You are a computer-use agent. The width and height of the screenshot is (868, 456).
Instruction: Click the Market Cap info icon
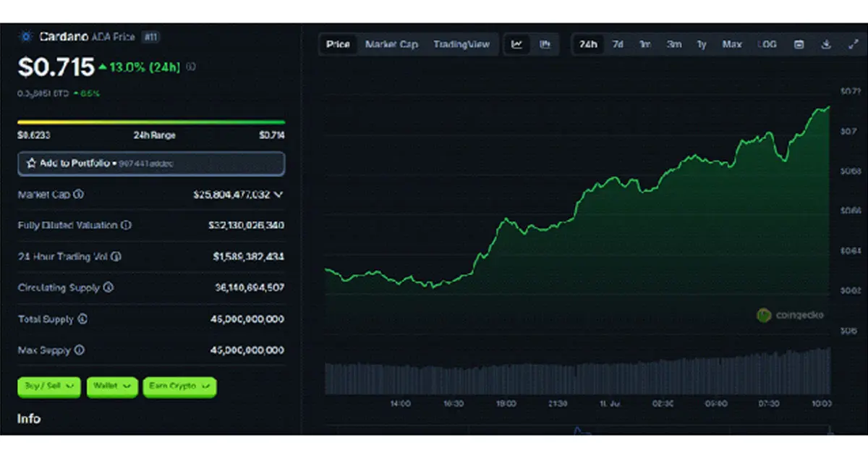click(x=79, y=195)
